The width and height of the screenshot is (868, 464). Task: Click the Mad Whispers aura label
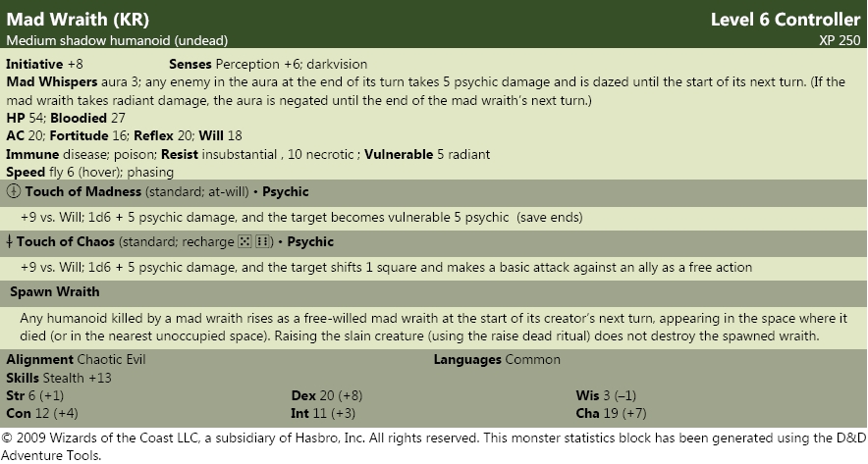point(52,81)
